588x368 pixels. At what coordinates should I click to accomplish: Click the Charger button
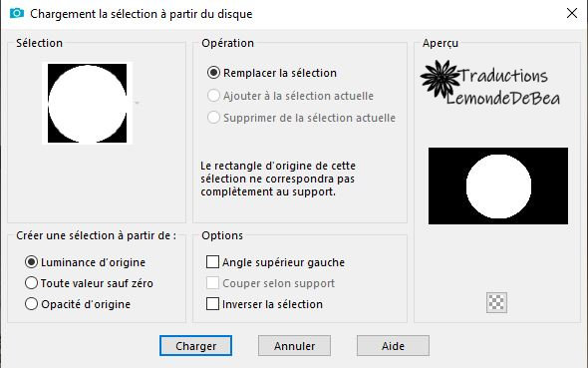pyautogui.click(x=195, y=345)
